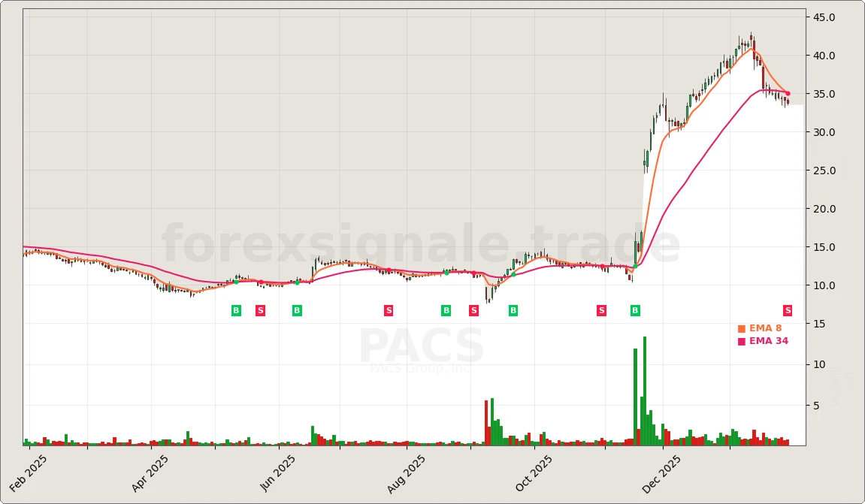Click the Sell signal marker before August 2025
865x504 pixels.
[388, 310]
